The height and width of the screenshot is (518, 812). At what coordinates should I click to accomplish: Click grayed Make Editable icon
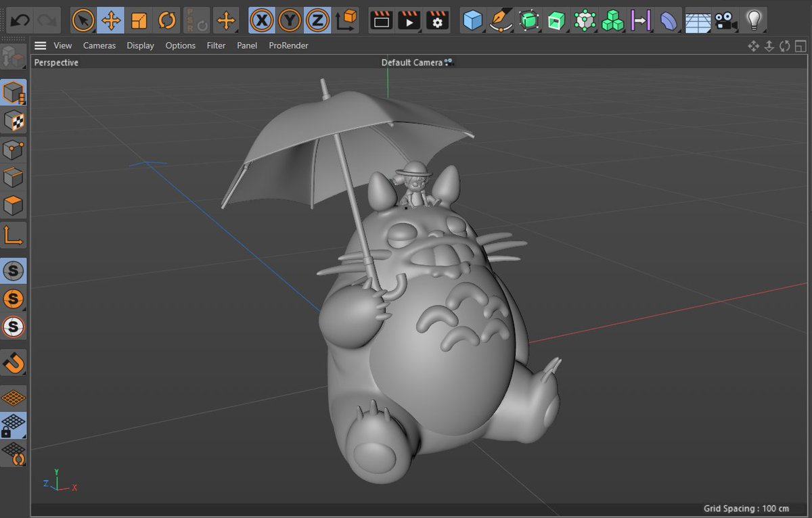(13, 57)
